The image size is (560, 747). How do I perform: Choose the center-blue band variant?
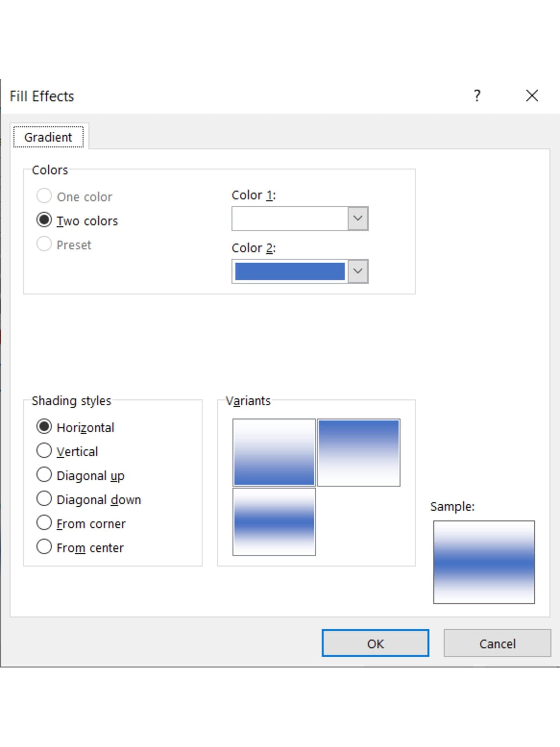274,522
